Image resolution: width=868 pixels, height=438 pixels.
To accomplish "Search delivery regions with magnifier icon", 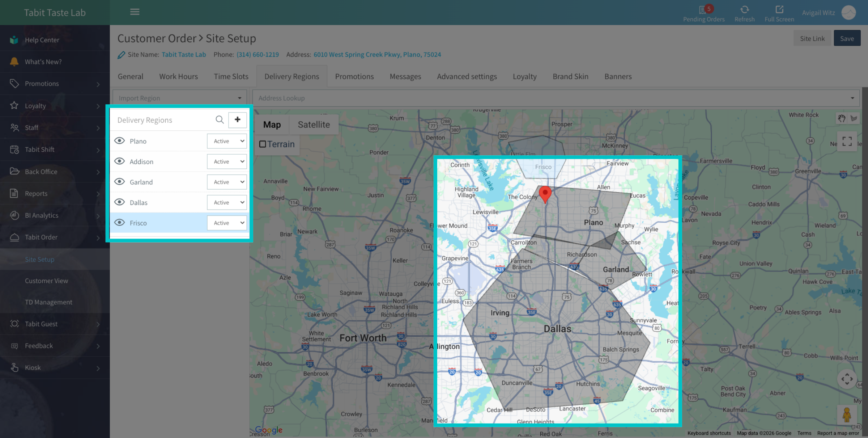I will [x=220, y=120].
